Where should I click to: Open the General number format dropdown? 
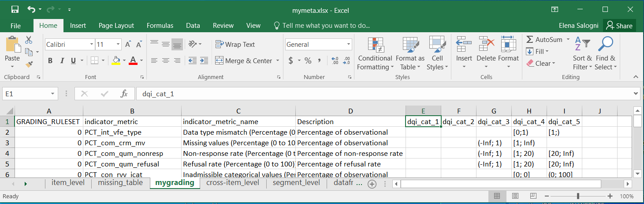coord(349,45)
